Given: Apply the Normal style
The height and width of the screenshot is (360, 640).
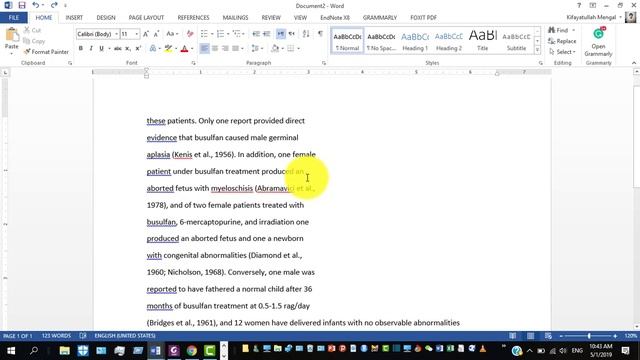Looking at the screenshot, I should (347, 41).
